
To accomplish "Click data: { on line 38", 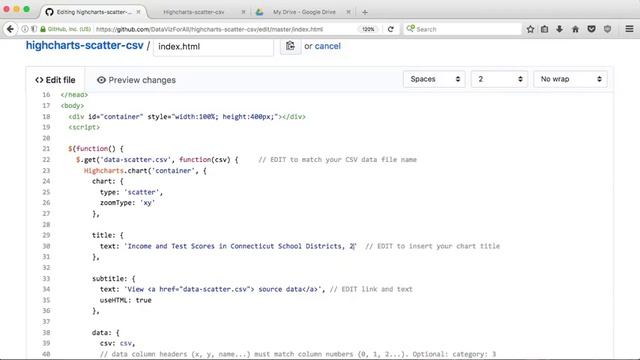I will pyautogui.click(x=106, y=333).
